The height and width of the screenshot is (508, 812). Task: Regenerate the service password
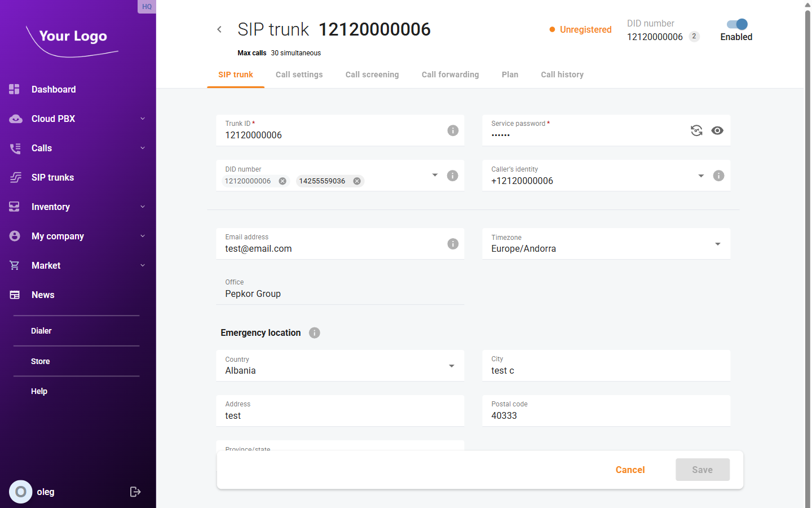(x=696, y=130)
